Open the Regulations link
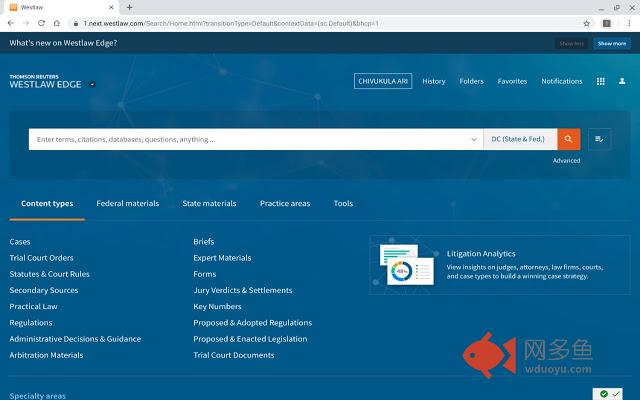Image resolution: width=640 pixels, height=400 pixels. (31, 323)
